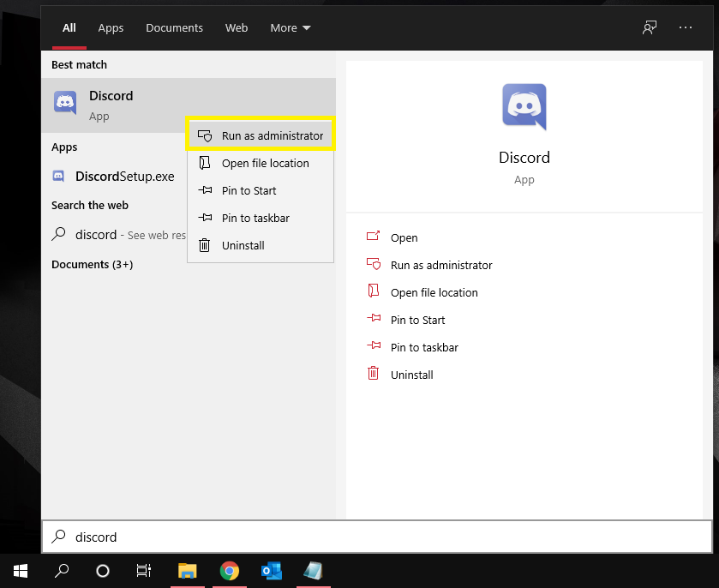
Task: Click Open in the preview pane
Action: pos(404,238)
